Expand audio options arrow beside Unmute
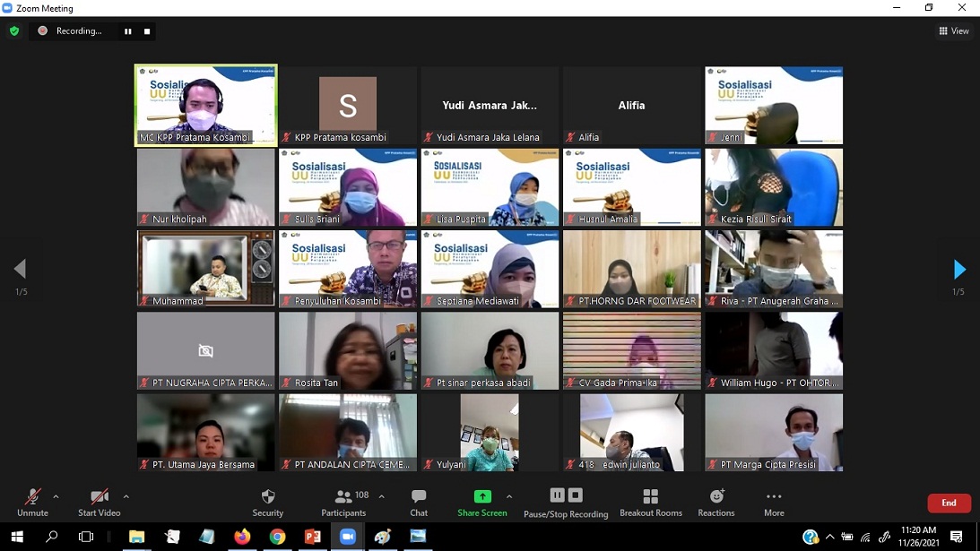The width and height of the screenshot is (980, 551). (x=56, y=496)
